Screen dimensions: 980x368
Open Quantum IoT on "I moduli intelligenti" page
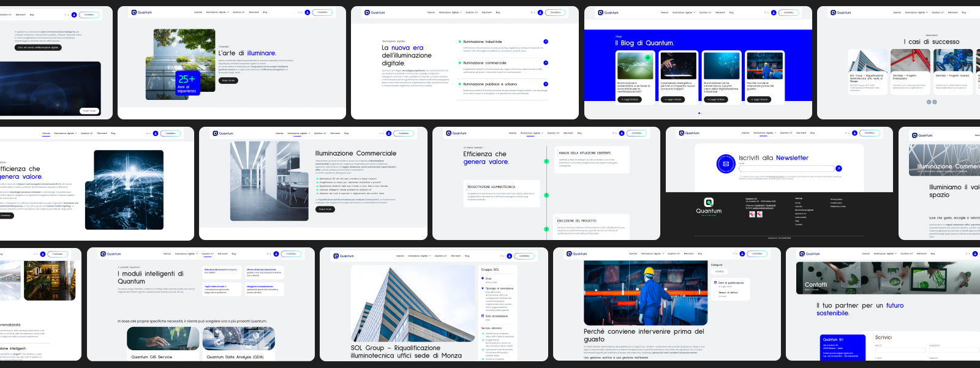click(208, 253)
